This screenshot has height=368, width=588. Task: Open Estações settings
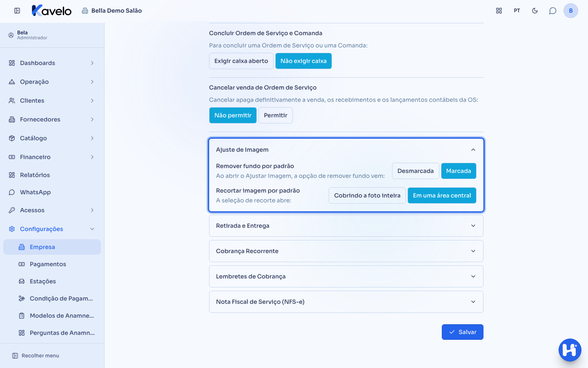pyautogui.click(x=52, y=281)
